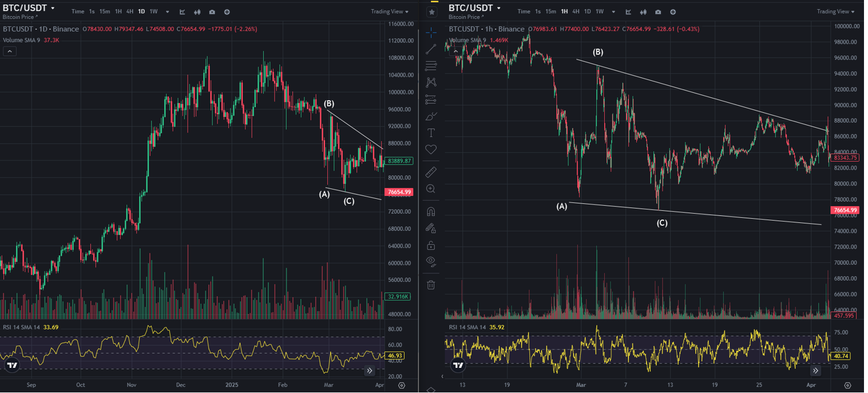Select 1W timeframe in left chart
The width and height of the screenshot is (868, 393).
tap(153, 11)
